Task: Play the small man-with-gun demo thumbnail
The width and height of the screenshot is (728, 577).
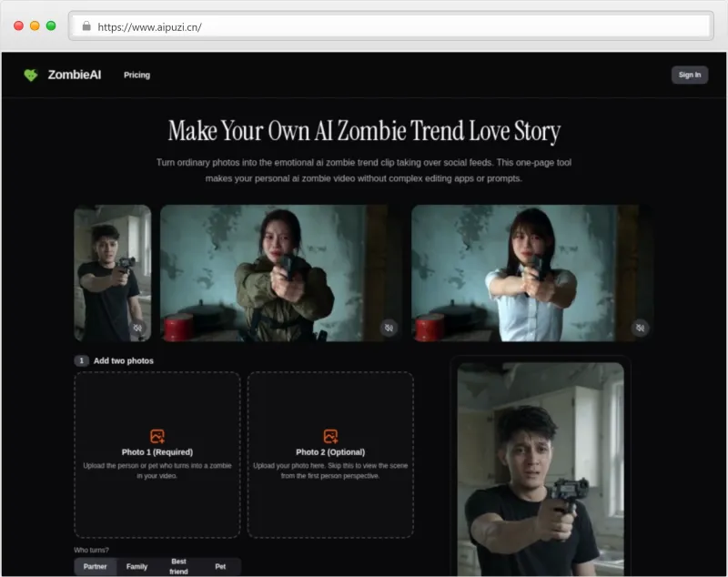Action: (112, 273)
